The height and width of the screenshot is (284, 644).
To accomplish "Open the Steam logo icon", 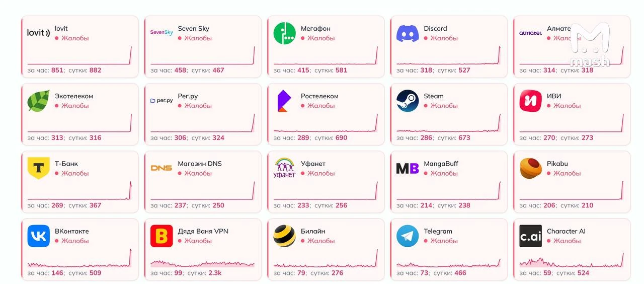I will (408, 101).
